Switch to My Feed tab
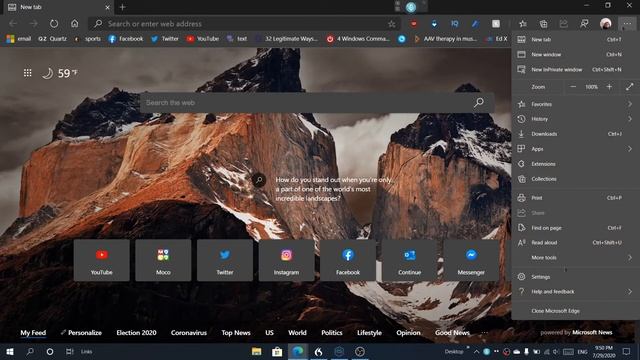Screen dimensions: 640x360 33,333
